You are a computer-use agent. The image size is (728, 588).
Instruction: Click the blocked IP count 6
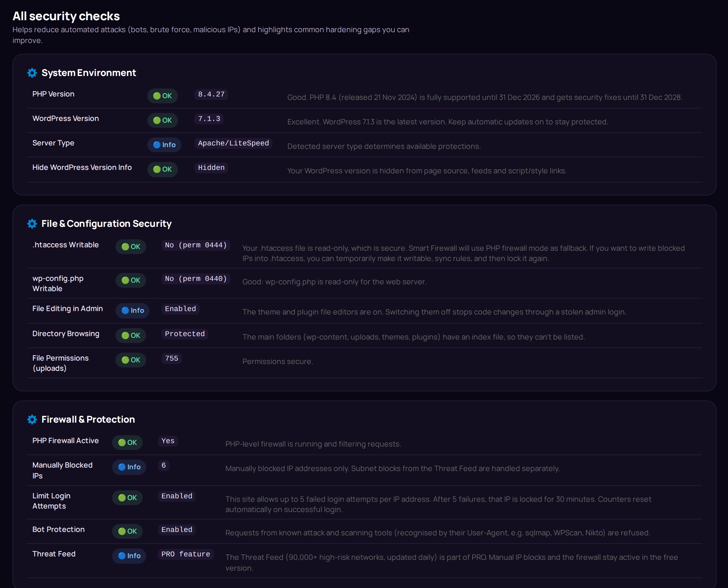coord(164,465)
